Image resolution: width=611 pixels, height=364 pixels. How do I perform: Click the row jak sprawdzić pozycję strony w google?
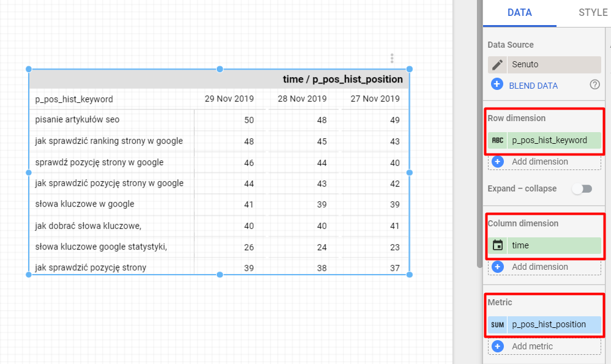tap(219, 184)
